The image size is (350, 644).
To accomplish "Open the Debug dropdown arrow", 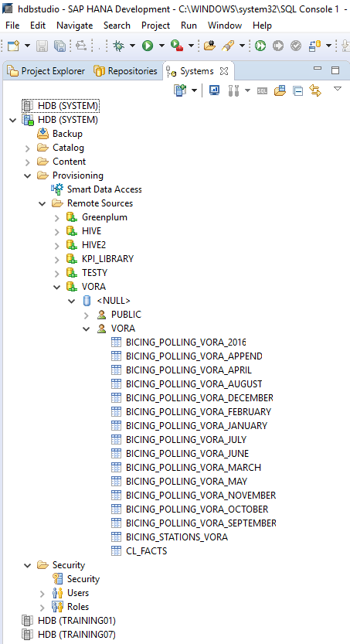I will 133,46.
